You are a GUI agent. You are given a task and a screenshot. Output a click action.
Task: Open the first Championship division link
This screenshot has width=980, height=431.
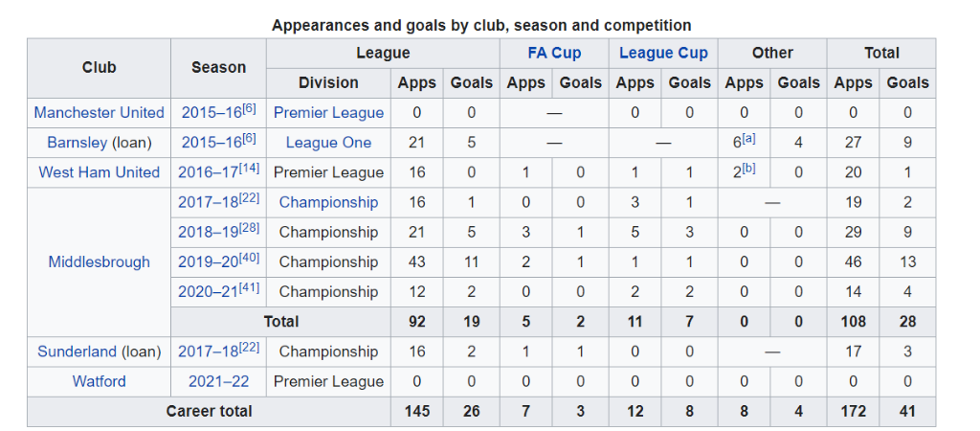click(x=328, y=202)
